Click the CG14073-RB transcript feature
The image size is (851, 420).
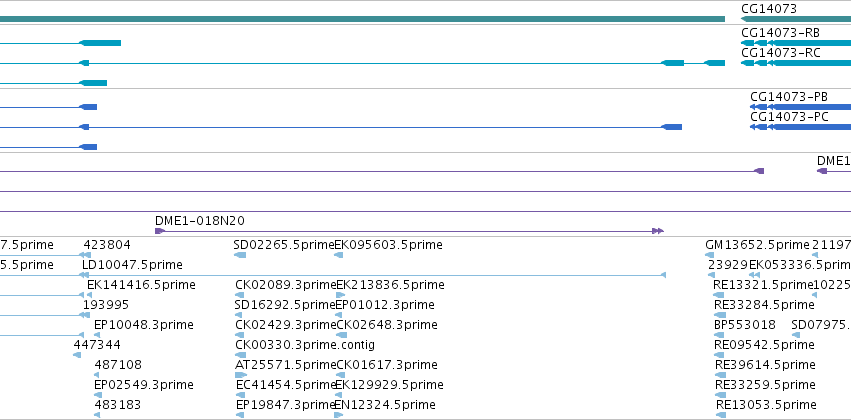click(796, 43)
